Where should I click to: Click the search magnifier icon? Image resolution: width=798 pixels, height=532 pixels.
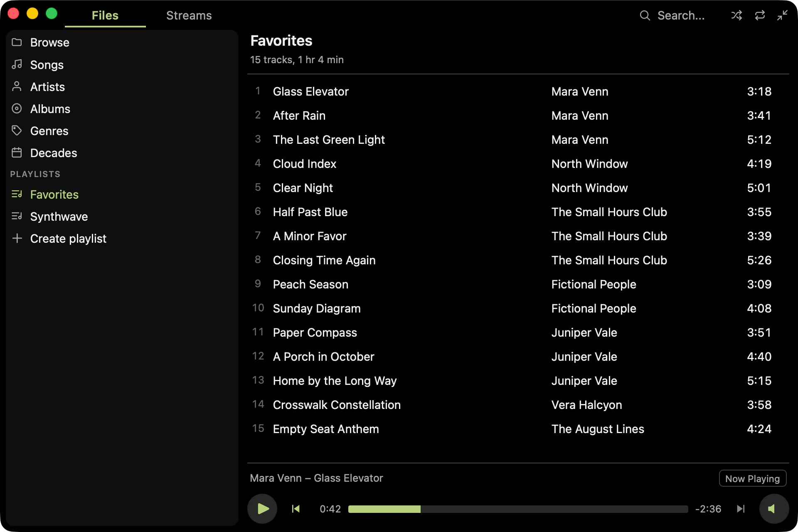pyautogui.click(x=645, y=15)
